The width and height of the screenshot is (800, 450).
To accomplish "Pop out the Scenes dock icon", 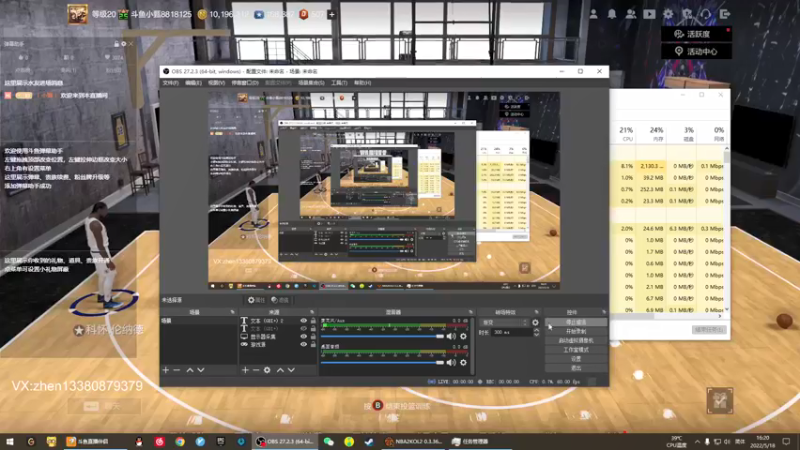I will pos(233,312).
